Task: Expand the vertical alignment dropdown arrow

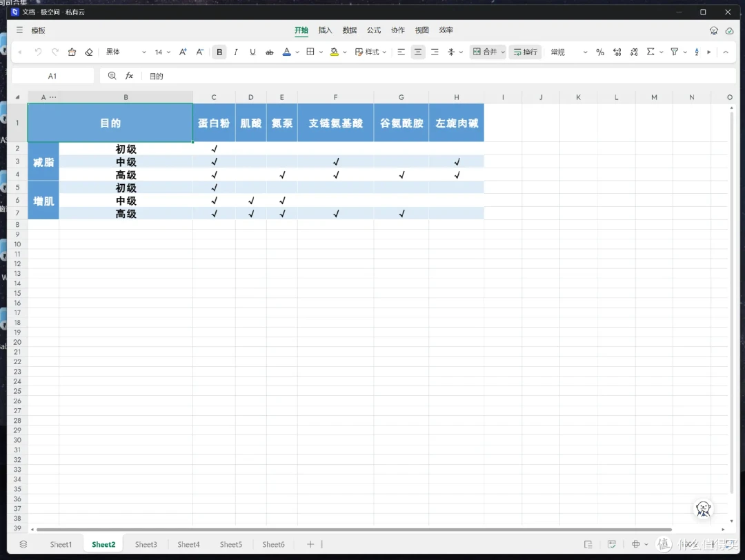Action: (461, 52)
